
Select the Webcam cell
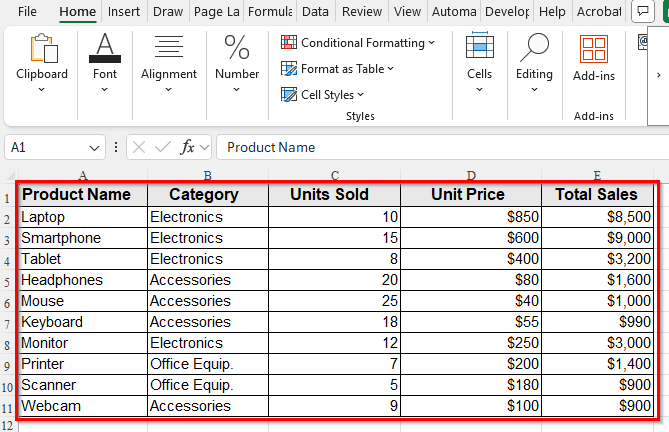pos(83,406)
